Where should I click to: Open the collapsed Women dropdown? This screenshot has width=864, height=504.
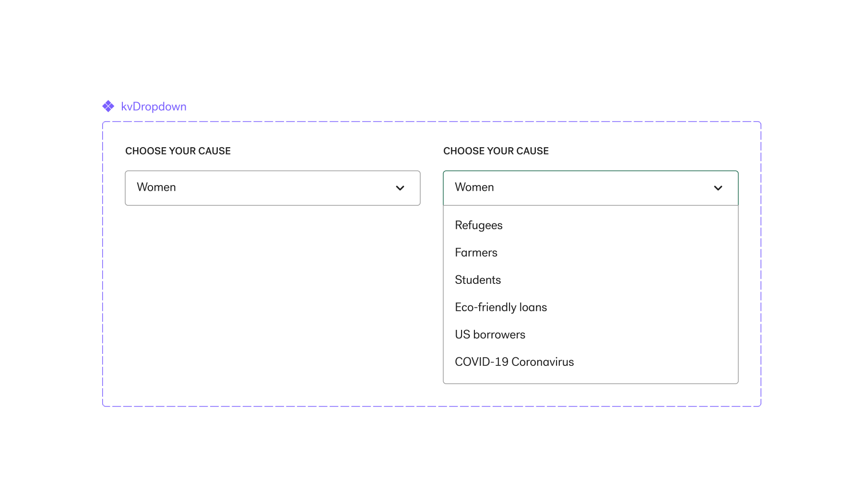click(272, 188)
